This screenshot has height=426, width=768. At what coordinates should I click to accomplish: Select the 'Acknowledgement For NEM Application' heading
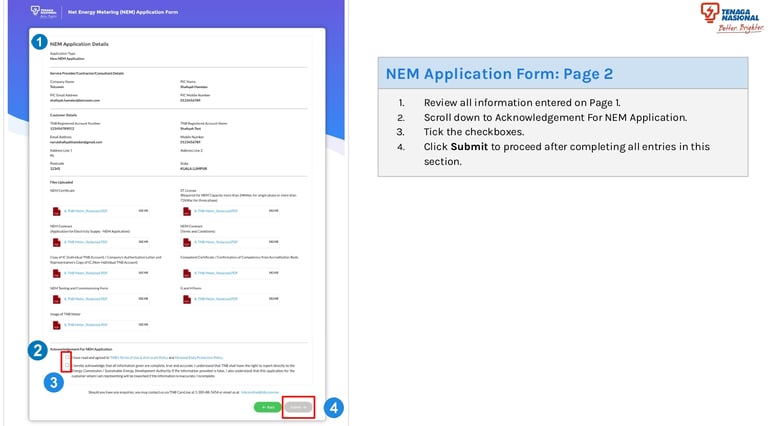click(81, 350)
